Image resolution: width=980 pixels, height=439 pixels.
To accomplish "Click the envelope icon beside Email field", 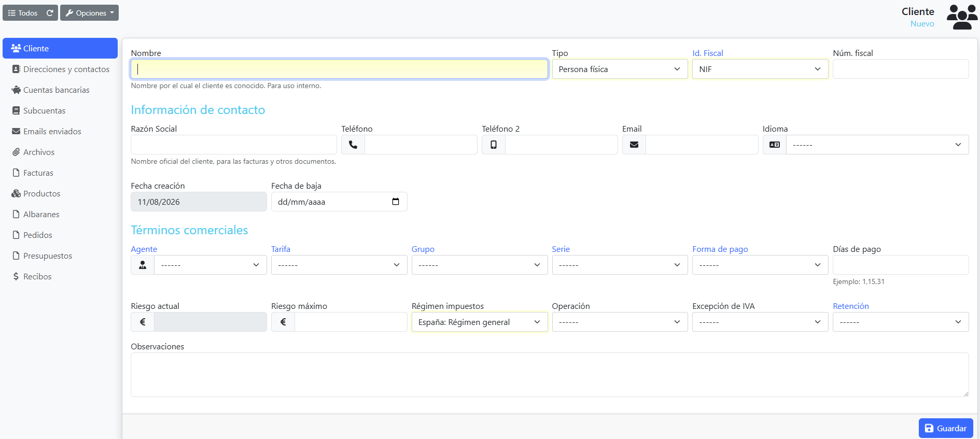I will [634, 145].
